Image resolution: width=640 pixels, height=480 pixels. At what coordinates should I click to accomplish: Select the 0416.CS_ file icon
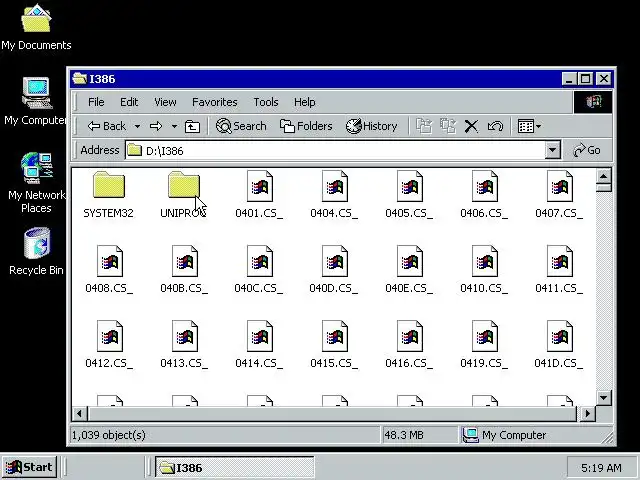click(409, 336)
